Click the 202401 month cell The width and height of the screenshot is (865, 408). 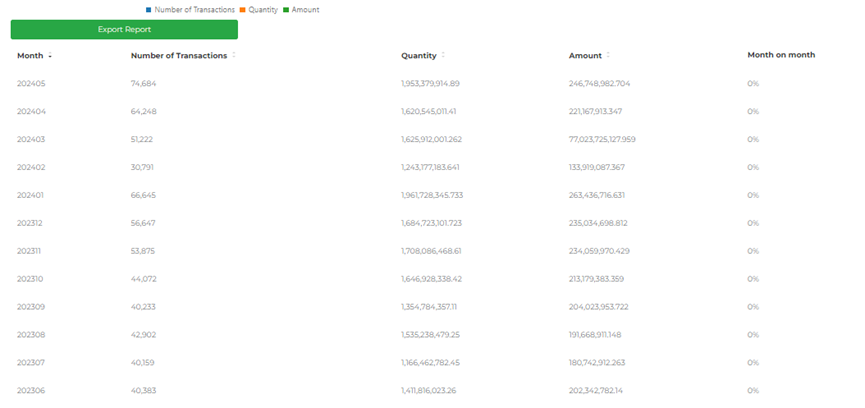(31, 195)
